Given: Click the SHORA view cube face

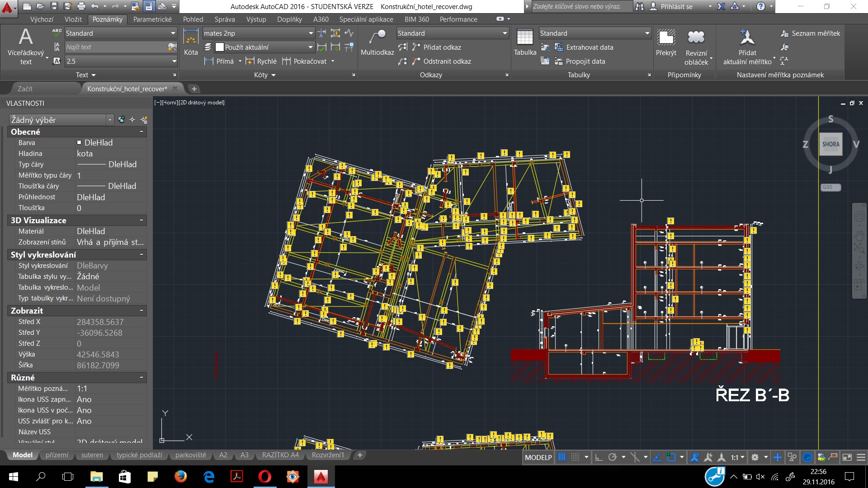Looking at the screenshot, I should [830, 145].
